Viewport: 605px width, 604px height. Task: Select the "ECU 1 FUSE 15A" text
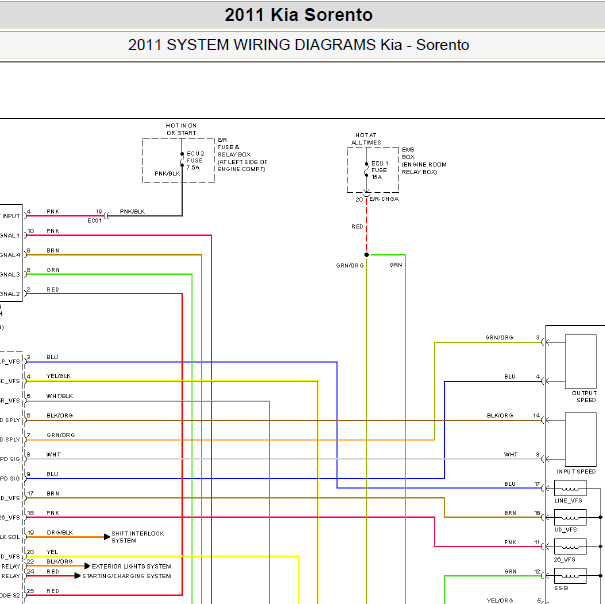point(380,170)
